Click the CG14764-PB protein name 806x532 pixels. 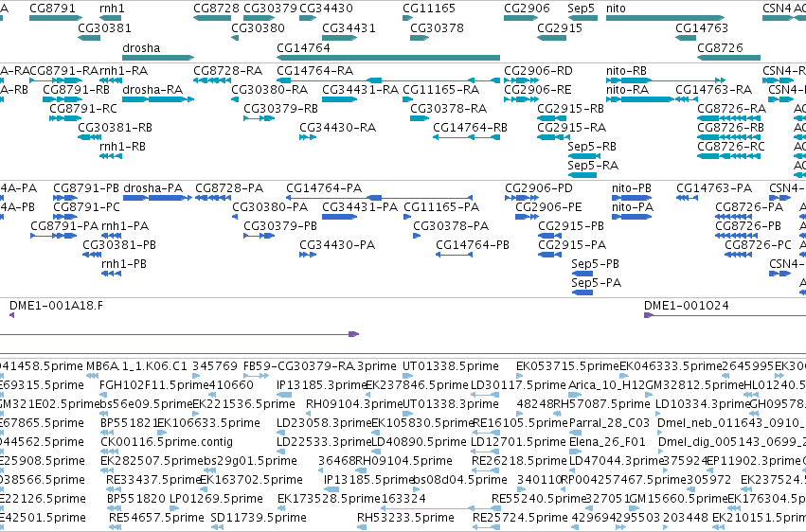[x=473, y=245]
